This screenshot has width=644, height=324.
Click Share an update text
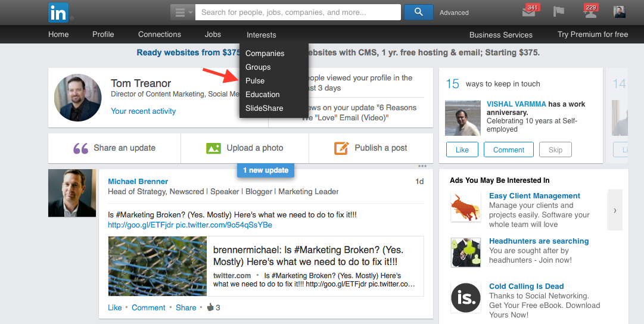(x=125, y=148)
